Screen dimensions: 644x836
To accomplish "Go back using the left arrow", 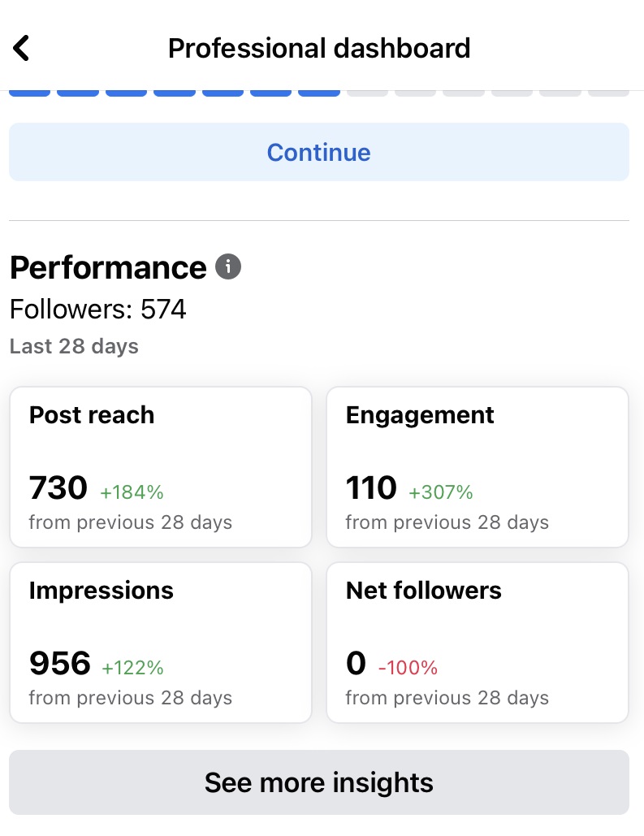I will coord(22,48).
